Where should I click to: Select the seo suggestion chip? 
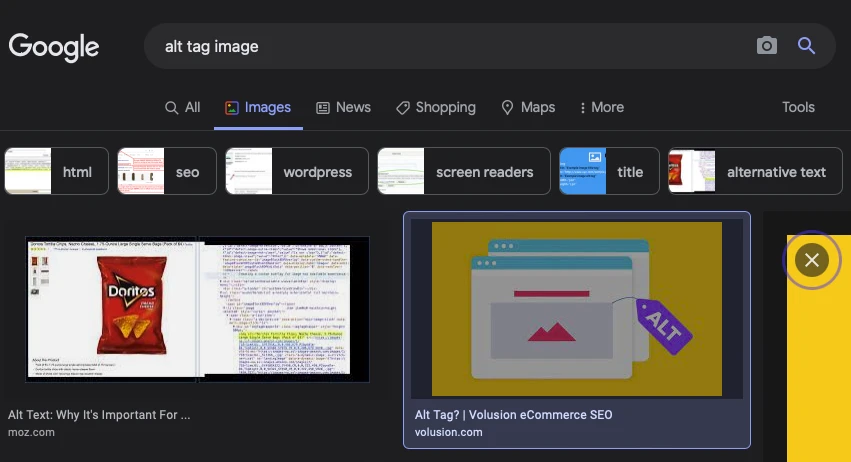click(167, 171)
